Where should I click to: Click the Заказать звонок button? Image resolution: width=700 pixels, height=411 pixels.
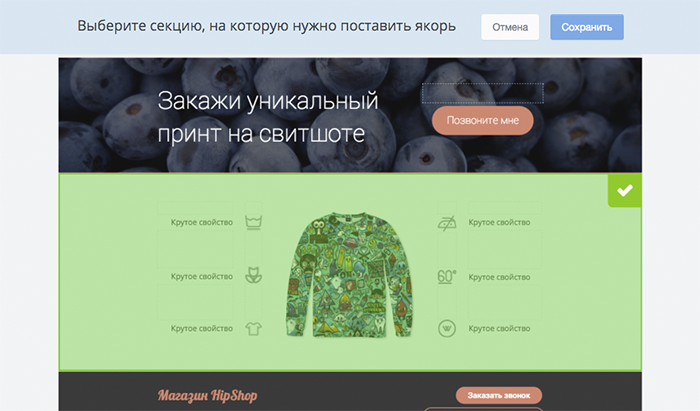(x=499, y=395)
